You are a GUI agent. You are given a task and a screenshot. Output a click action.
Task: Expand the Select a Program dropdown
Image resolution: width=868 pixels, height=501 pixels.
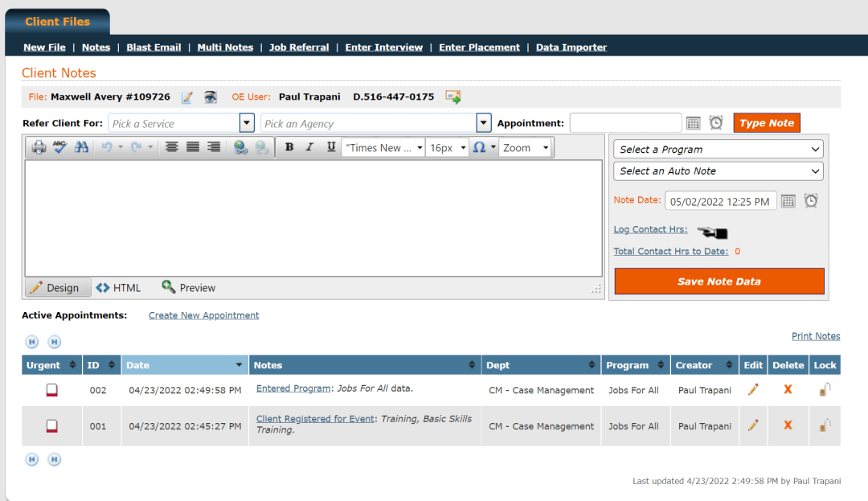click(x=719, y=150)
